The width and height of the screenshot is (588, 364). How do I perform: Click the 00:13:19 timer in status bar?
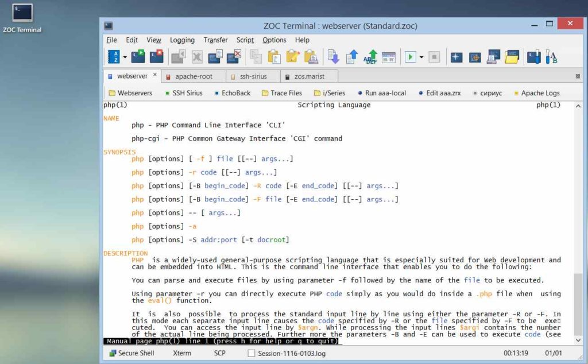516,353
